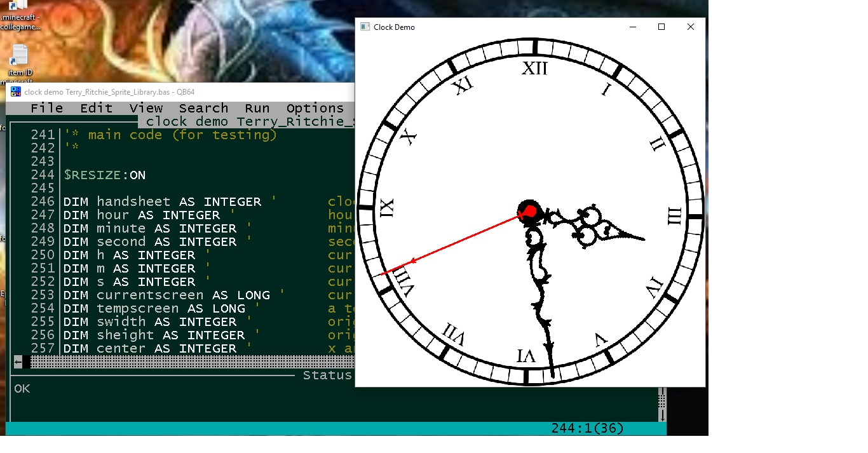Screen dimensions: 868x453
Task: Click the red center hub of the clock
Action: click(x=528, y=212)
